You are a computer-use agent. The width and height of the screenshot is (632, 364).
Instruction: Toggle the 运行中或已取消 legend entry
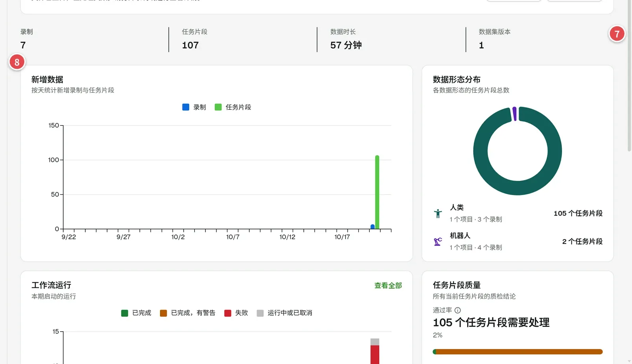click(284, 313)
